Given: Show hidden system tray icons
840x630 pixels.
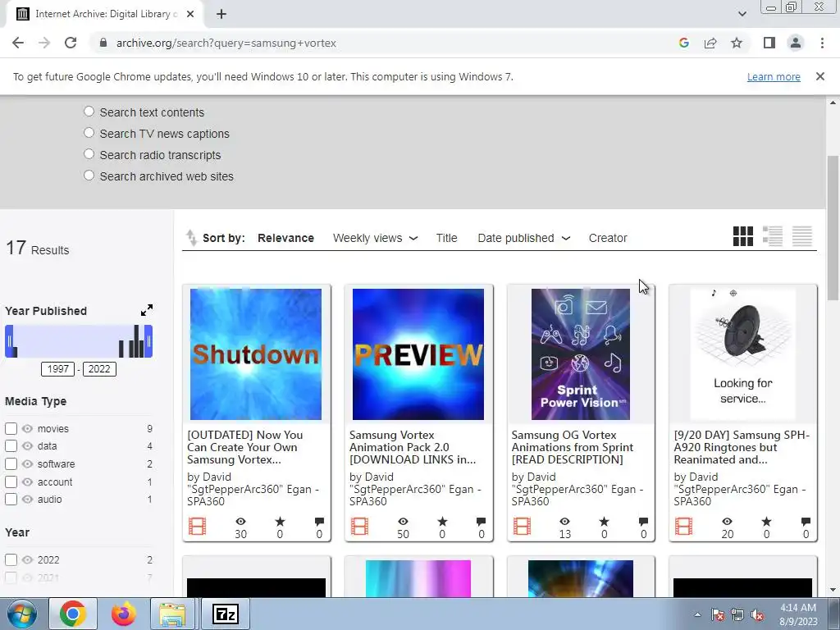Looking at the screenshot, I should point(697,615).
